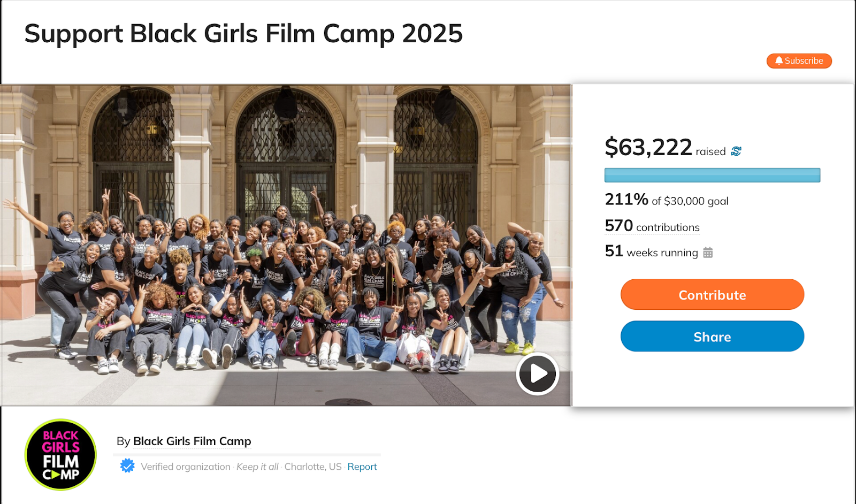This screenshot has width=856, height=504.
Task: Click the refresh icon beside raised amount
Action: pos(736,151)
